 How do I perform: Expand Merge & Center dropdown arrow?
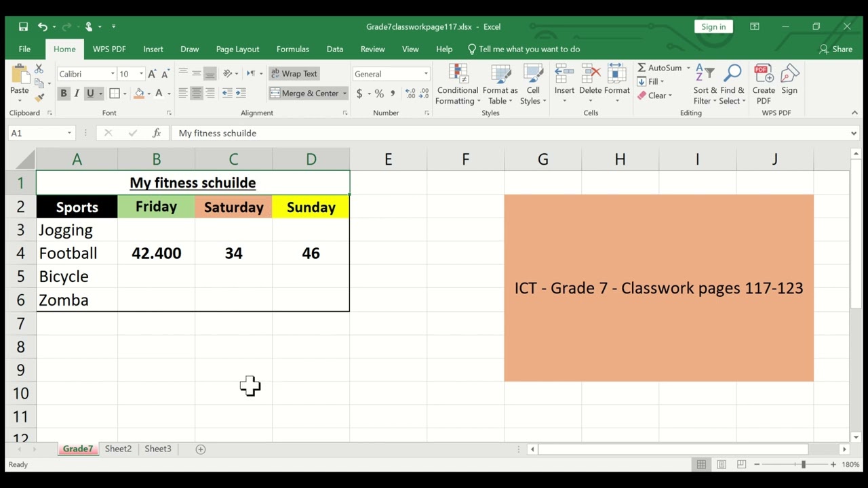[344, 94]
